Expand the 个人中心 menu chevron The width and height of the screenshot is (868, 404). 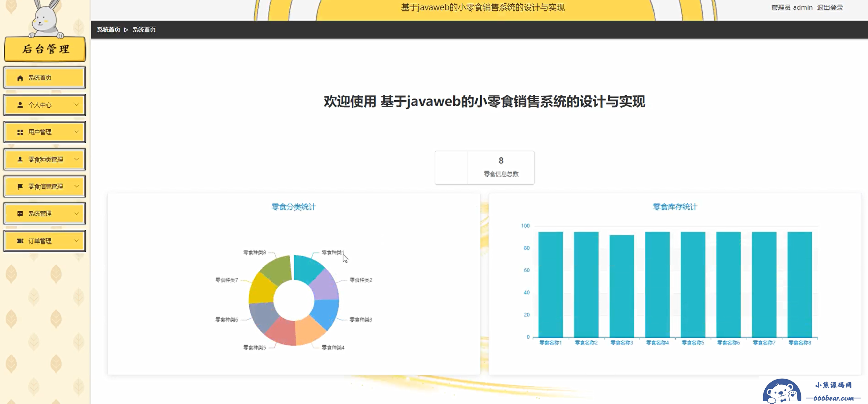[x=76, y=105]
